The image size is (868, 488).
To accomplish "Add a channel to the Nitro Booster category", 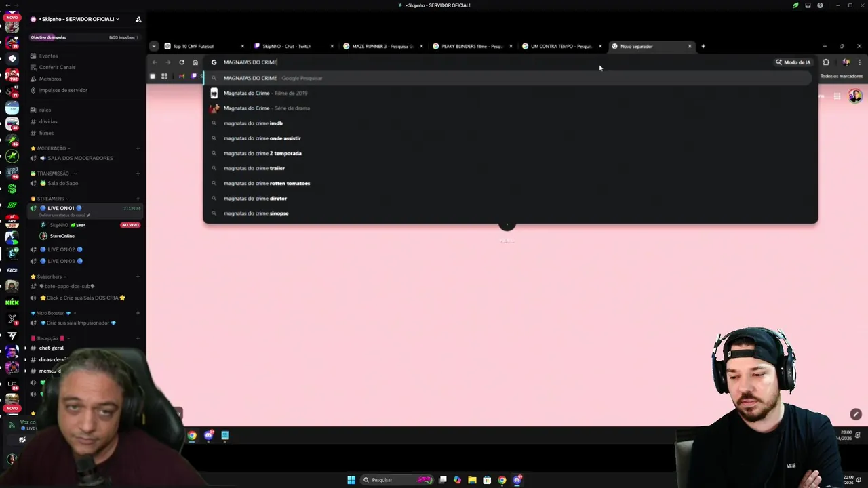I will pyautogui.click(x=138, y=313).
